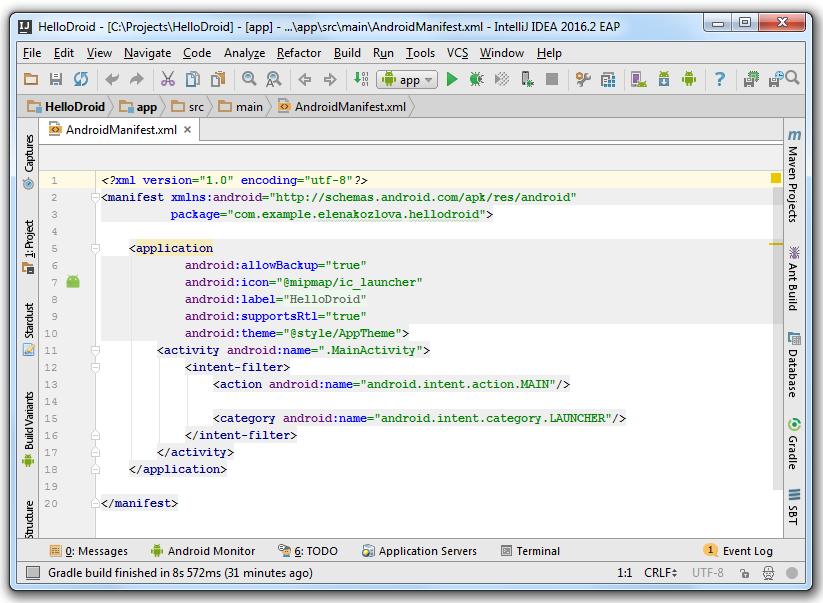Toggle the read-only lock icon in status bar
Image resolution: width=823 pixels, height=603 pixels.
744,573
